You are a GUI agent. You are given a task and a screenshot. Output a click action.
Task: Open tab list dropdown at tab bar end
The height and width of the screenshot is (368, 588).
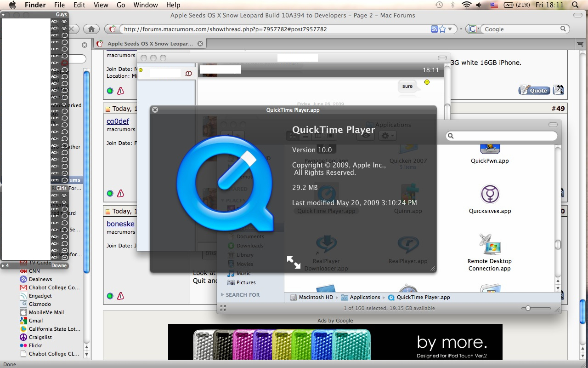point(580,44)
